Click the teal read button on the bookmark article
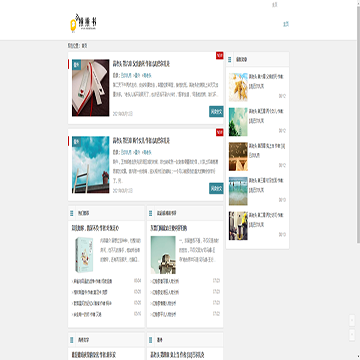This screenshot has height=360, width=360. [216, 112]
